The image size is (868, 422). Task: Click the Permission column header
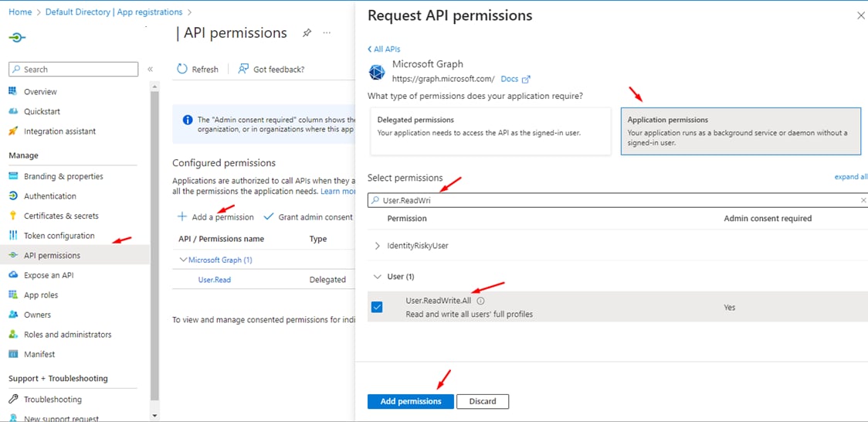(x=407, y=218)
